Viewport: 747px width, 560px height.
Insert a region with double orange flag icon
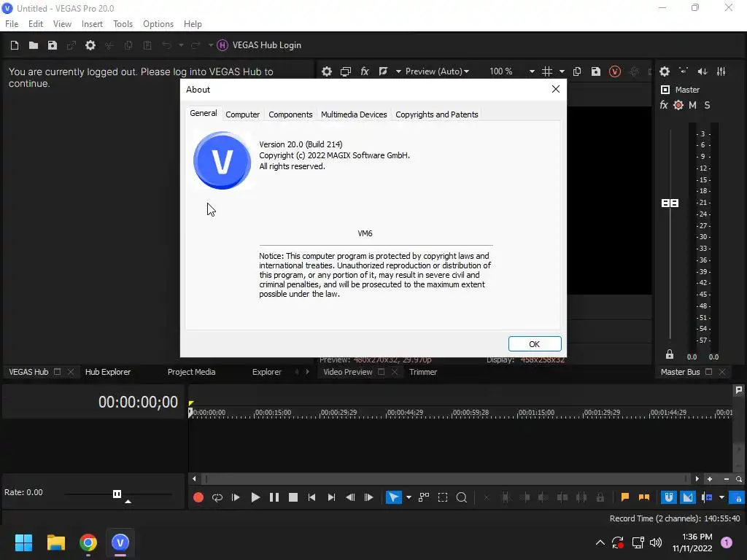click(x=643, y=497)
